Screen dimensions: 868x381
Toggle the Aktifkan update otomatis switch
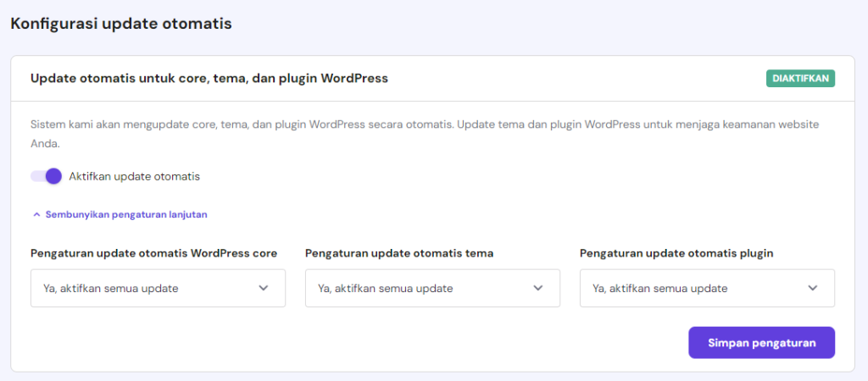coord(47,176)
